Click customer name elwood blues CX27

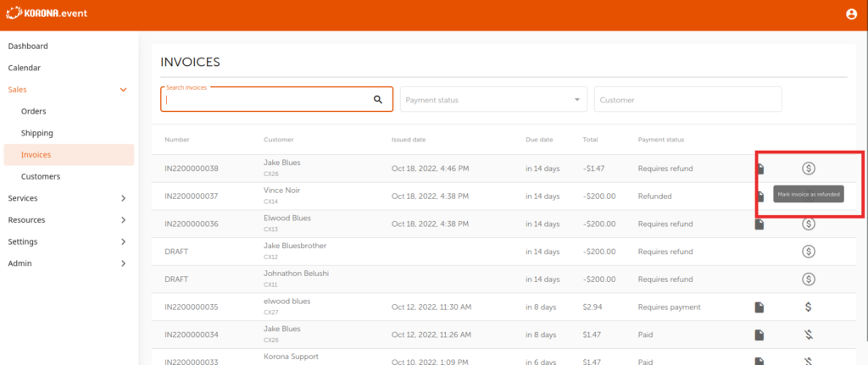click(x=287, y=301)
